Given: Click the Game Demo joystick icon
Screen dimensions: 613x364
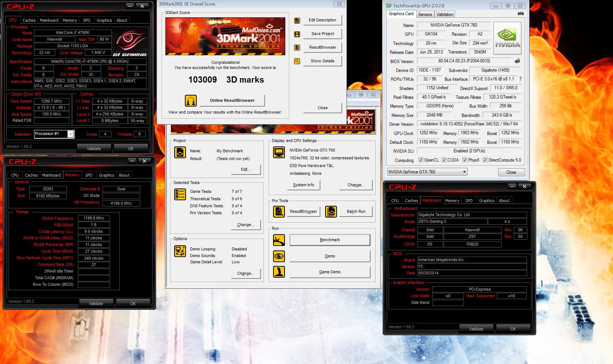Looking at the screenshot, I should click(x=279, y=272).
